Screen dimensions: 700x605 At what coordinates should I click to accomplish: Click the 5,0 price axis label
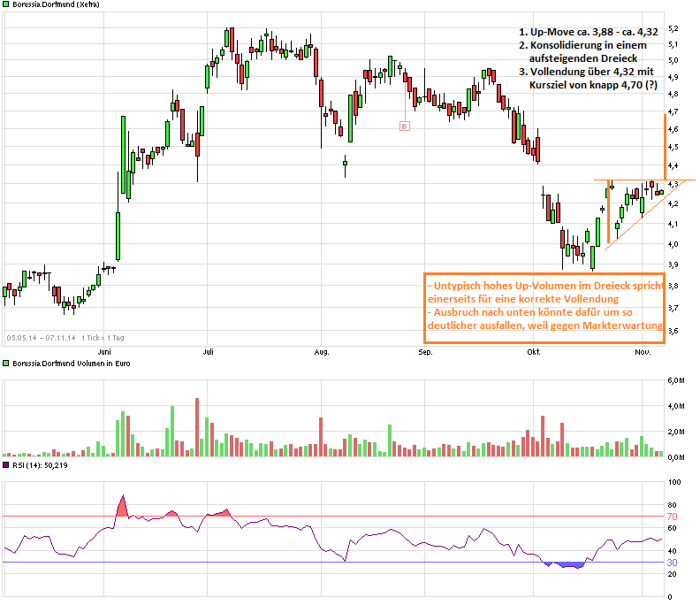tap(673, 60)
